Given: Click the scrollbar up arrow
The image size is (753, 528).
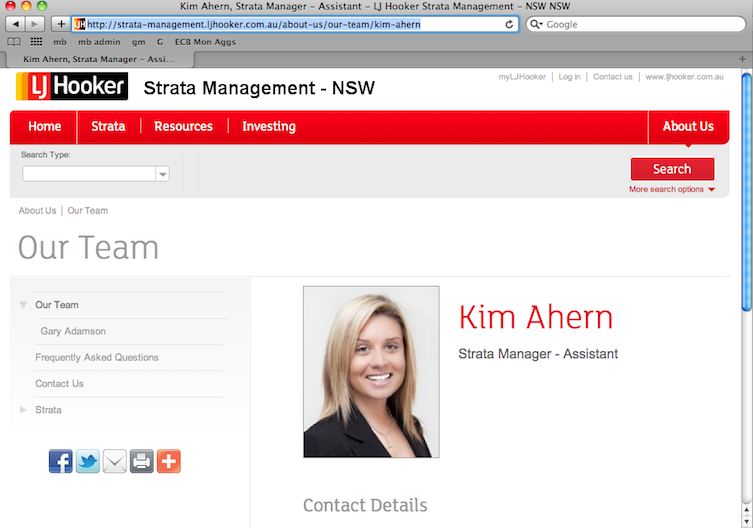Looking at the screenshot, I should pos(746,509).
